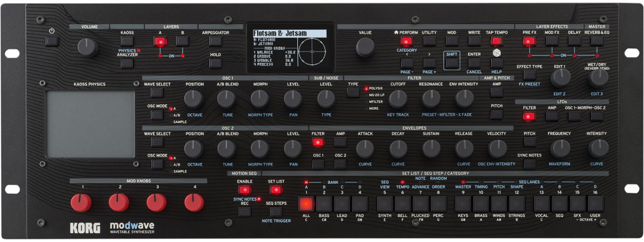Enable the ARPEGGIATOR button
This screenshot has width=644, height=242.
pos(215,41)
